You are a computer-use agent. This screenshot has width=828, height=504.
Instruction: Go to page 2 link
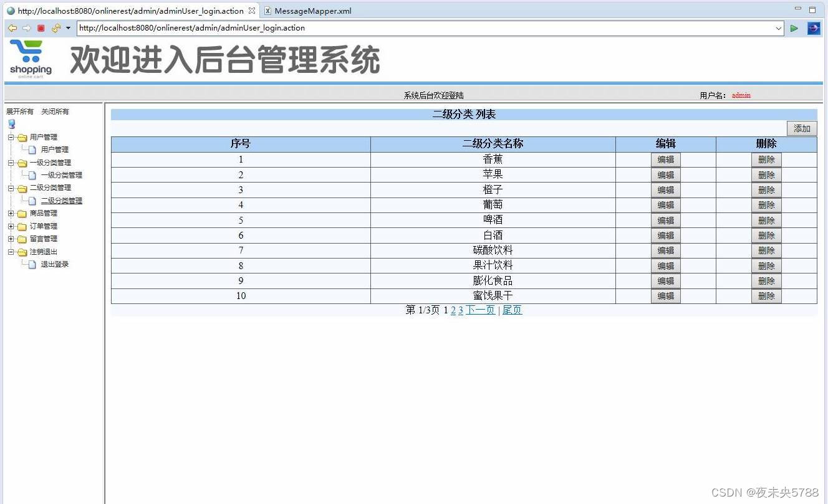click(x=453, y=310)
